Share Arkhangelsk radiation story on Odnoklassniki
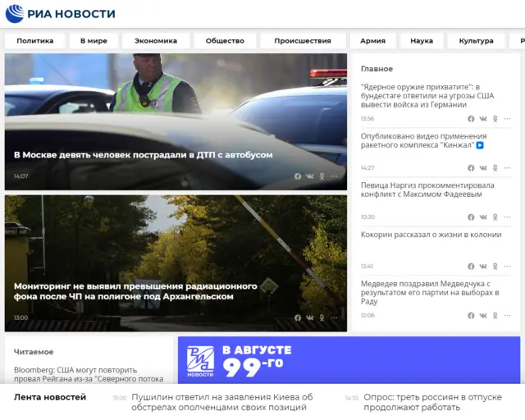The width and height of the screenshot is (525, 420). tap(322, 317)
